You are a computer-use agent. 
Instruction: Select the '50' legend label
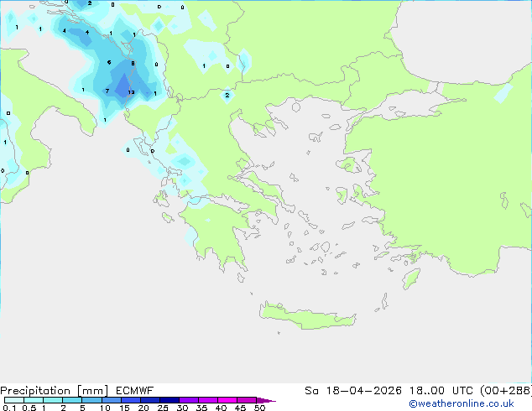259,408
